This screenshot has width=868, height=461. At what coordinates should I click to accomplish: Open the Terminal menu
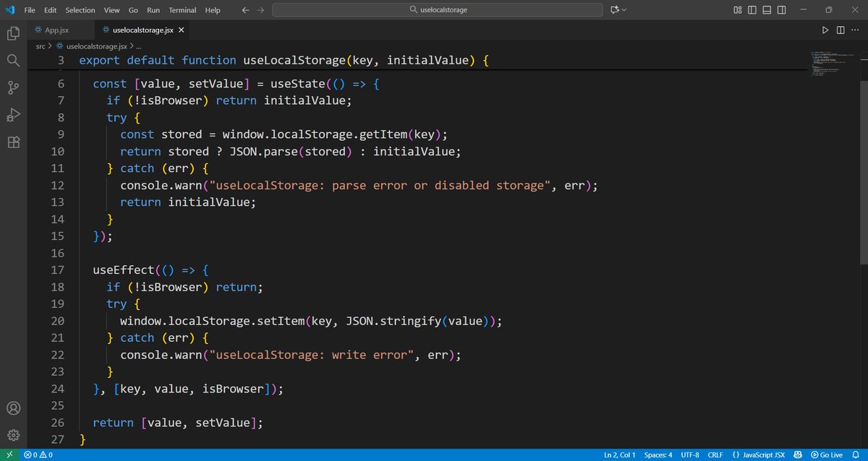[x=182, y=10]
